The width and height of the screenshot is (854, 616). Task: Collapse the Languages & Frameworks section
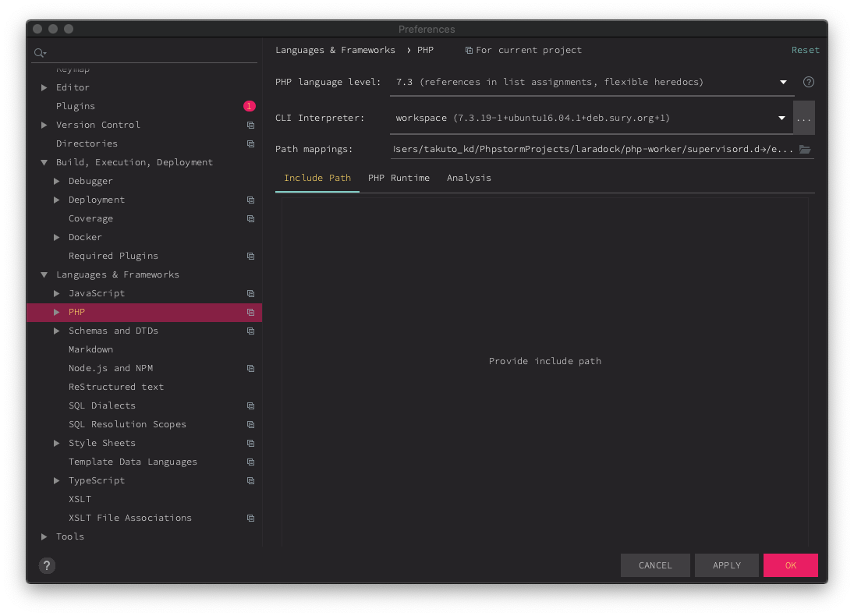[x=44, y=275]
